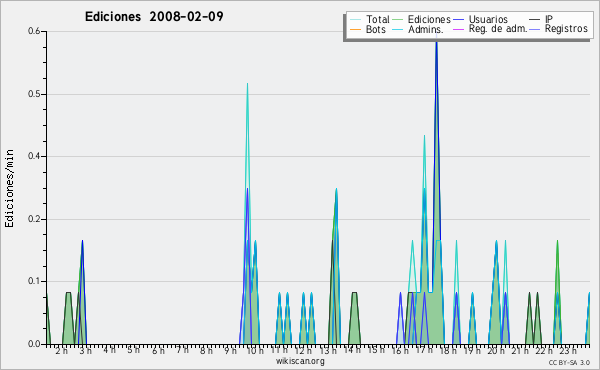
Task: Select the 'Admins.' legend entry
Action: (x=418, y=29)
